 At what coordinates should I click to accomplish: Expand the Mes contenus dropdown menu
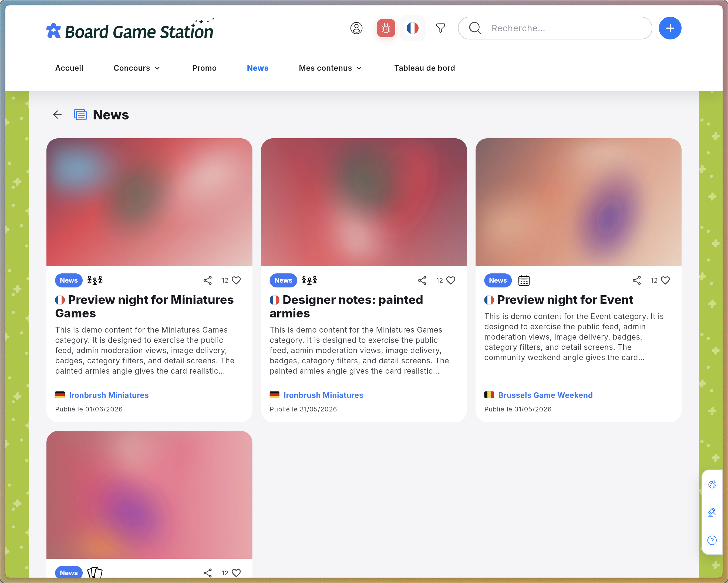click(330, 68)
